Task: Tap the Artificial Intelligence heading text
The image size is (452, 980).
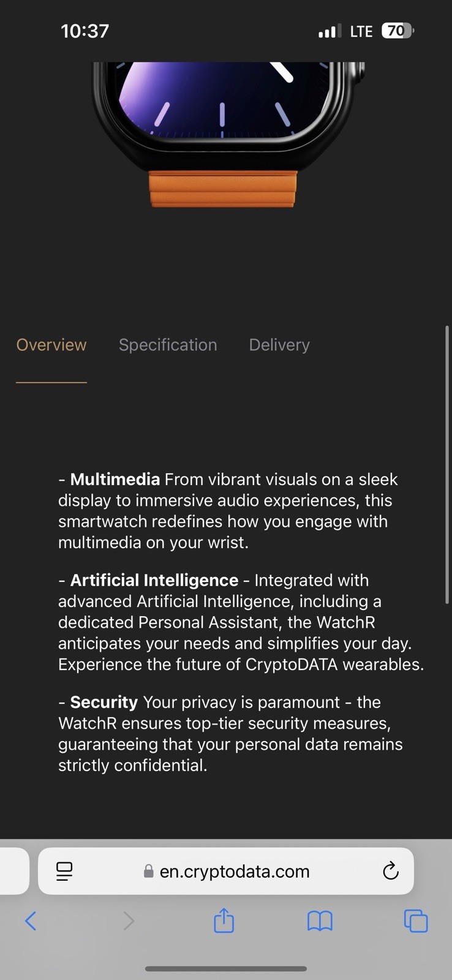Action: (154, 580)
